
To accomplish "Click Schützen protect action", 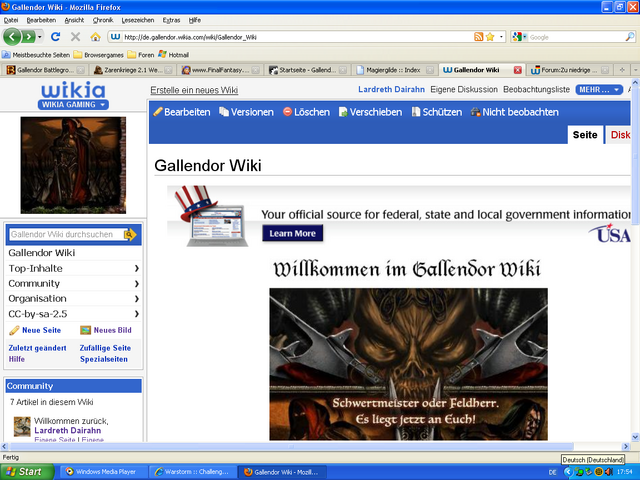I will point(437,112).
